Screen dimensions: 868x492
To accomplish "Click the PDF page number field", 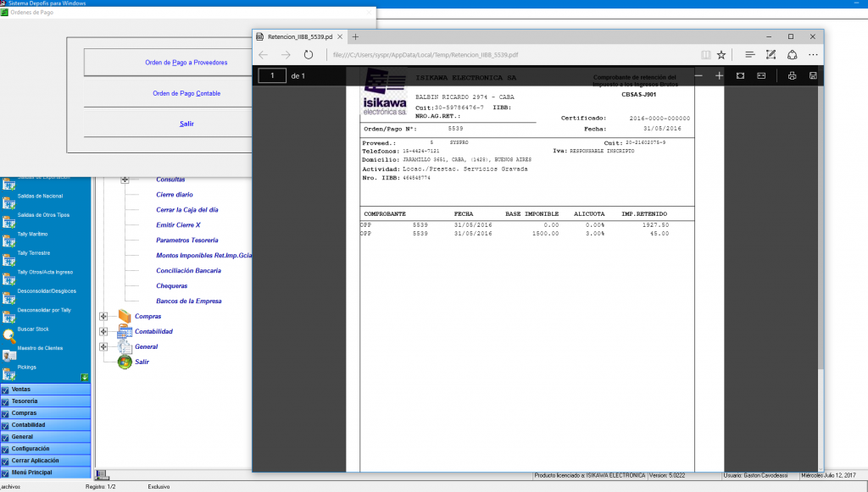I will (272, 76).
